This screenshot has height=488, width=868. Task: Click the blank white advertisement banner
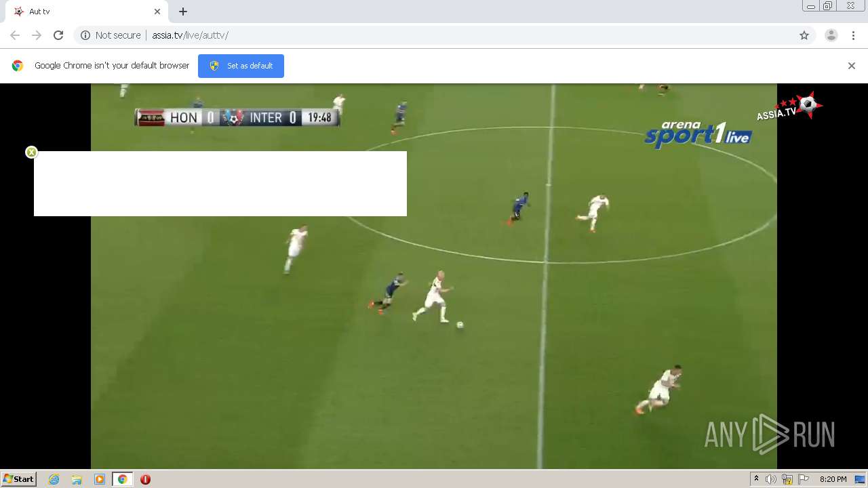click(220, 184)
